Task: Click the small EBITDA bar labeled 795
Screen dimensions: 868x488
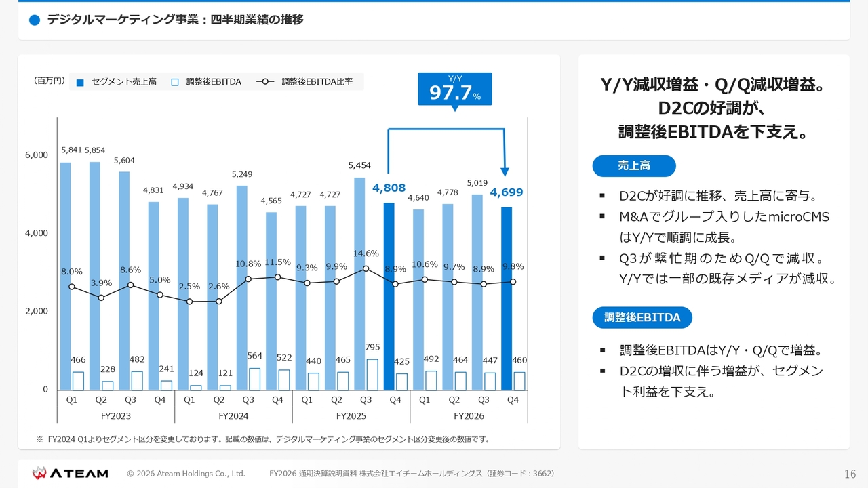Action: [372, 375]
